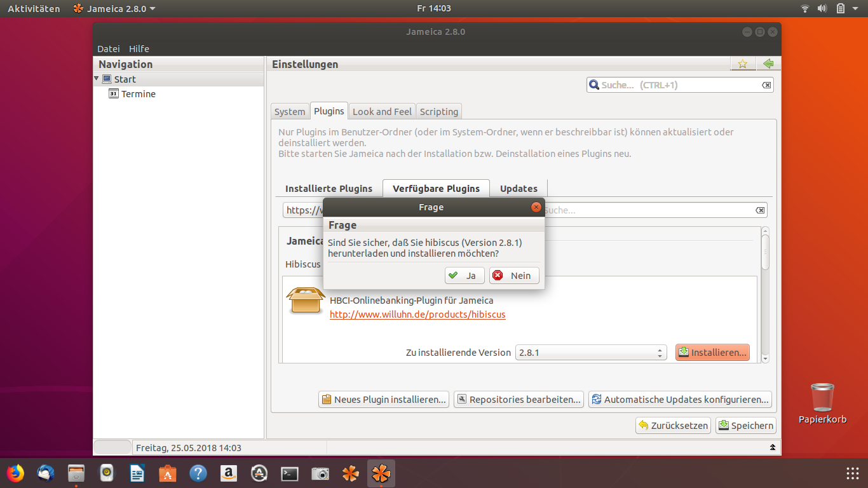Viewport: 868px width, 488px height.
Task: Open Terminal from the dock
Action: [x=290, y=473]
